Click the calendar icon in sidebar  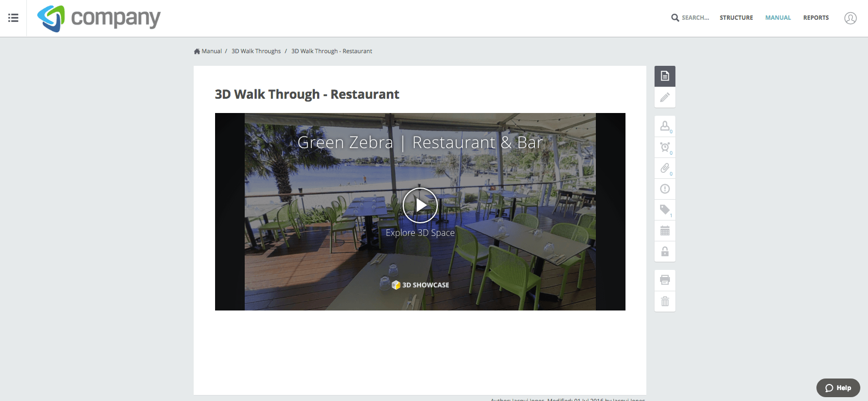665,230
